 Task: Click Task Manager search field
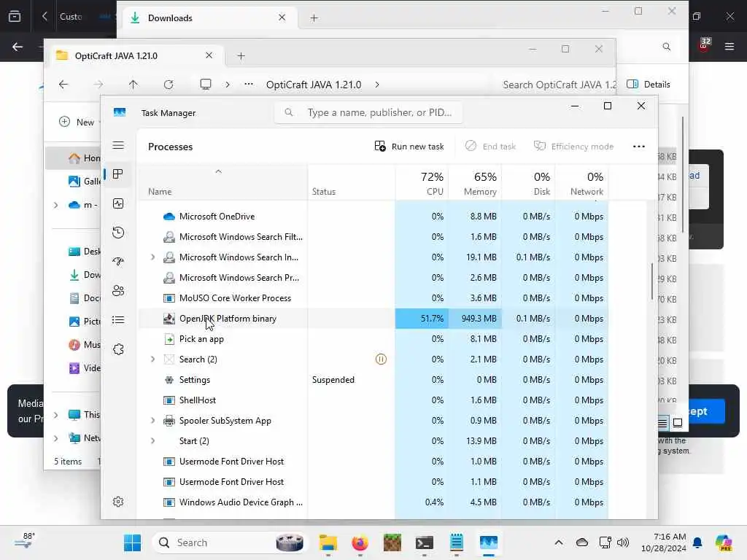pos(368,112)
